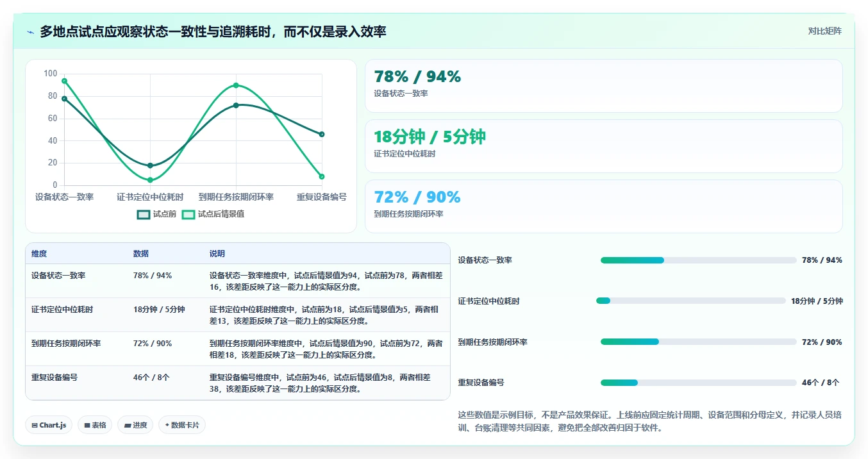Image resolution: width=868 pixels, height=459 pixels.
Task: Click the 试点后 point at 90 for 到期任务按期闭环率
Action: (236, 85)
